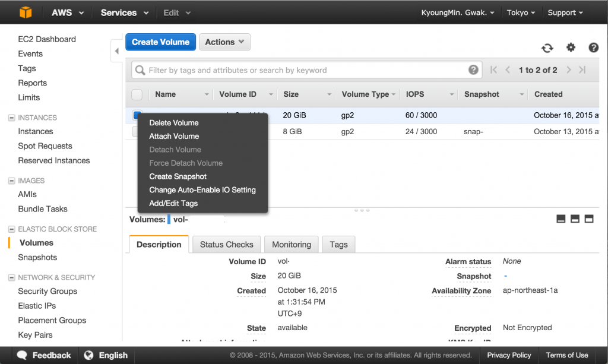Go to first page of results
608x364 pixels.
tap(493, 70)
